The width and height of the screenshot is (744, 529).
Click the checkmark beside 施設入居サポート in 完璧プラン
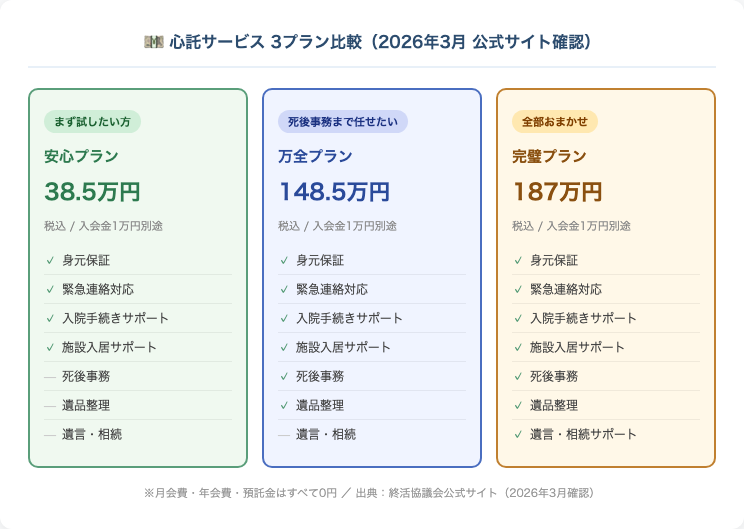518,347
